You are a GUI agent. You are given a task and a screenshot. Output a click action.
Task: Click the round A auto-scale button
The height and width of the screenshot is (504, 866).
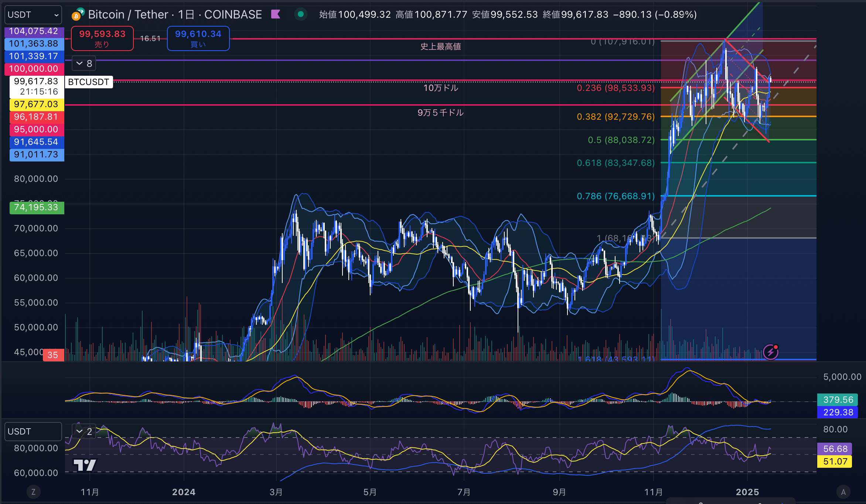pyautogui.click(x=843, y=492)
